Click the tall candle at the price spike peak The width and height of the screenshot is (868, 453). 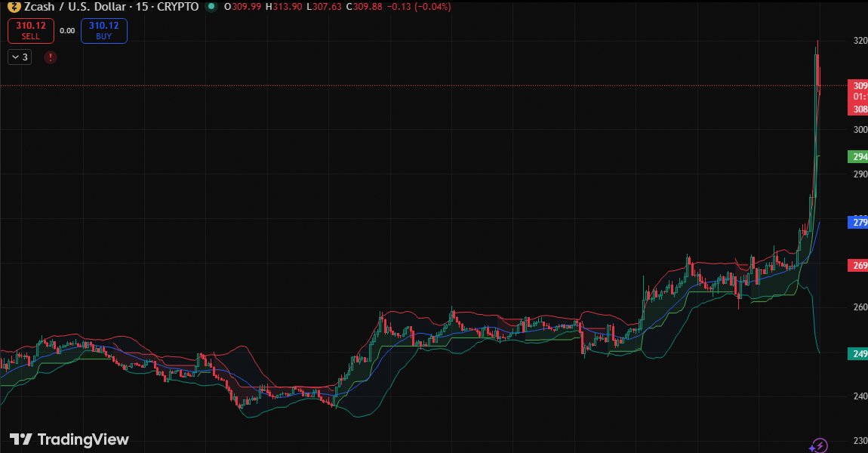point(817,68)
